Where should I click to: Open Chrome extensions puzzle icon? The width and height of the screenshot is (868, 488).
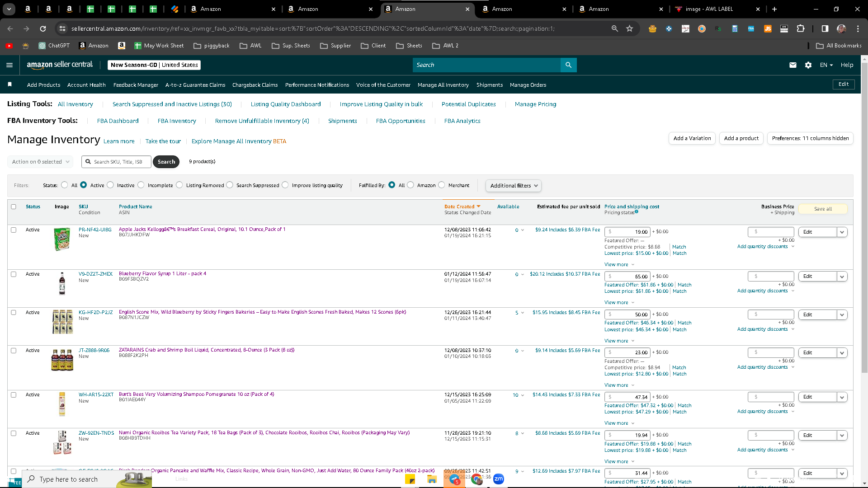pyautogui.click(x=801, y=28)
